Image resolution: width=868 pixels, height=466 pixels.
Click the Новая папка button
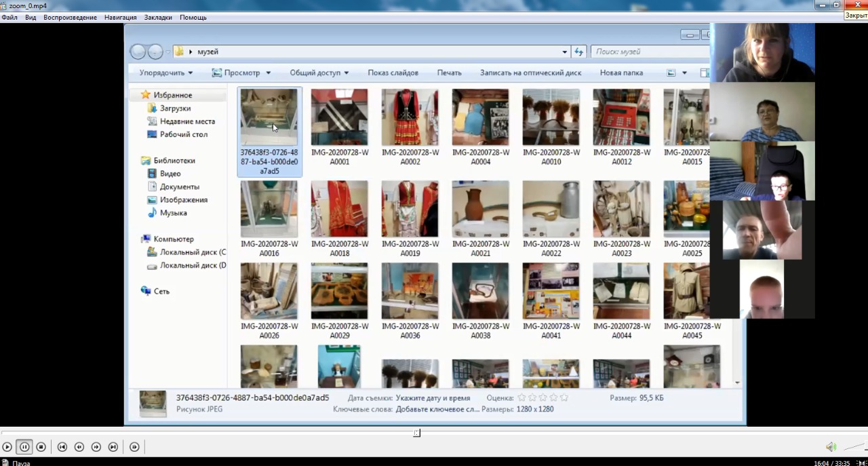click(x=621, y=73)
